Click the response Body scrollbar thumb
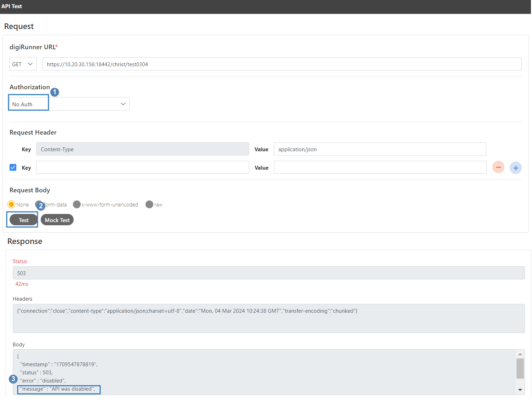 tap(520, 368)
